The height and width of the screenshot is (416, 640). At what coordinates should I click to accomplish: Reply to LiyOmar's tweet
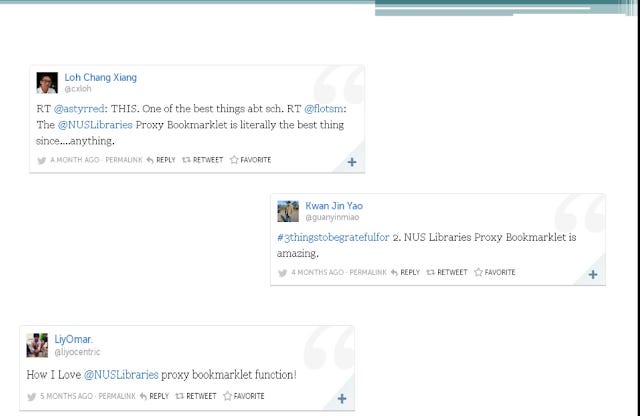coord(154,396)
